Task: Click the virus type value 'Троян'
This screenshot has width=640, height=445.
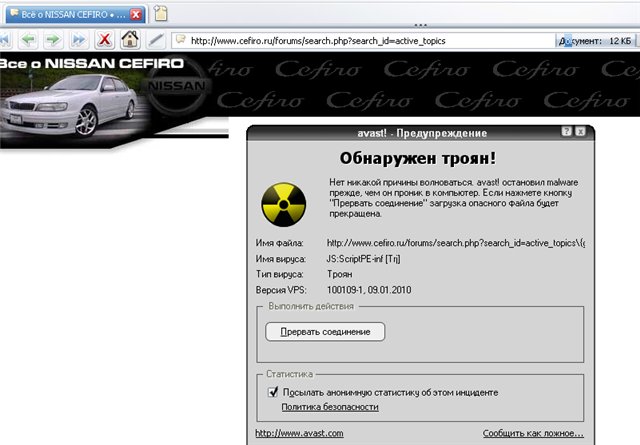Action: pos(339,274)
